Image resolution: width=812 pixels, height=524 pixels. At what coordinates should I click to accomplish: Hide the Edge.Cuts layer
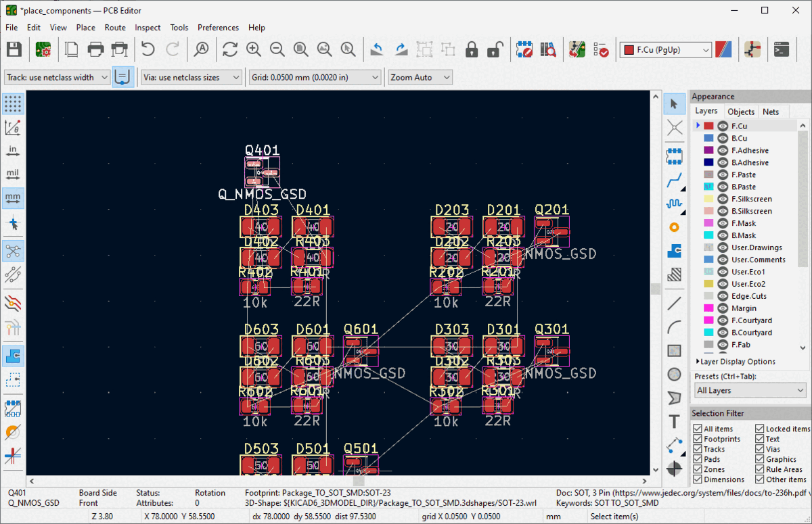click(723, 296)
